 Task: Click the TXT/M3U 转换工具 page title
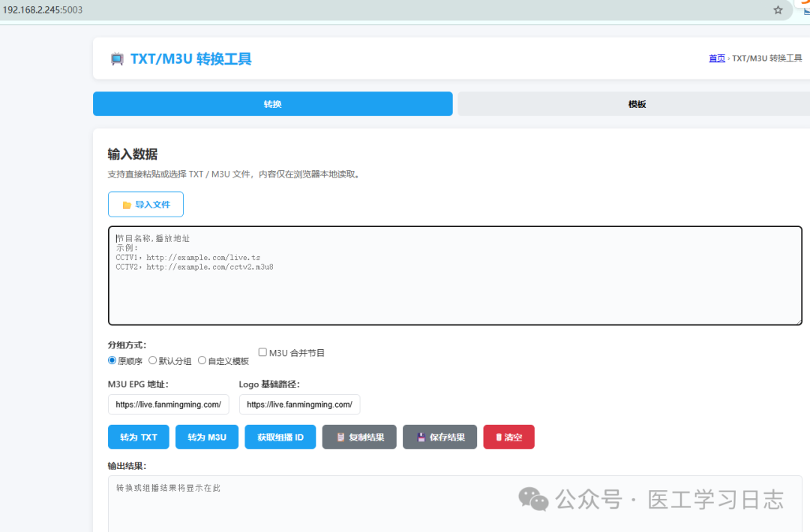tap(190, 59)
